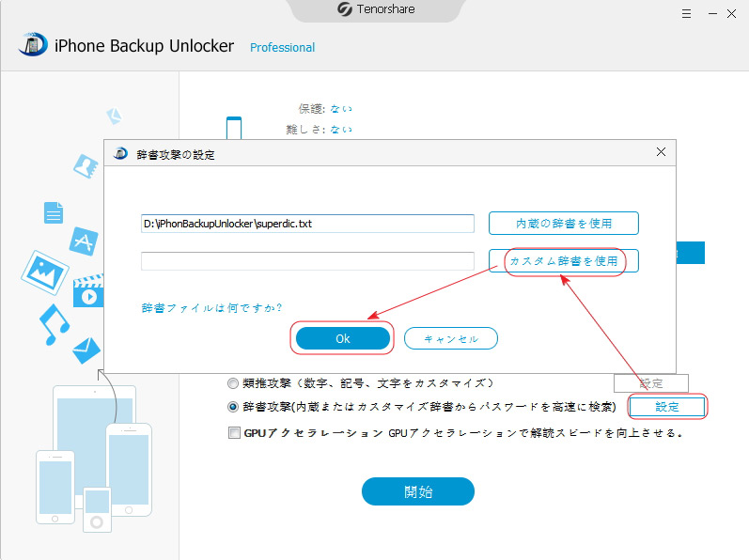Click the empty custom dictionary path field
Screen dimensions: 749x560
(x=307, y=261)
